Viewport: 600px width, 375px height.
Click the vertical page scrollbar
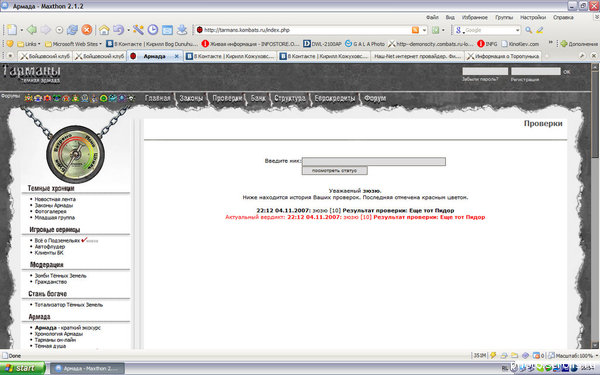pyautogui.click(x=595, y=206)
